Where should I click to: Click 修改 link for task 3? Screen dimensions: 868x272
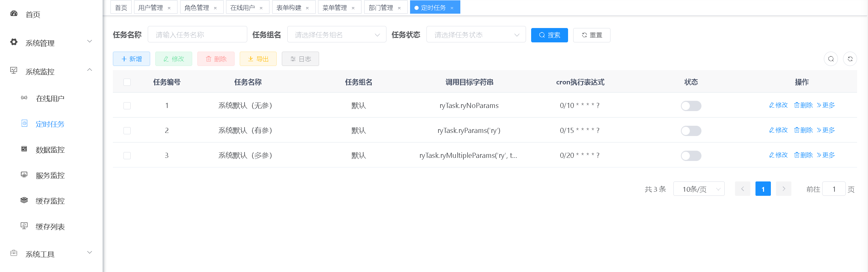(778, 155)
